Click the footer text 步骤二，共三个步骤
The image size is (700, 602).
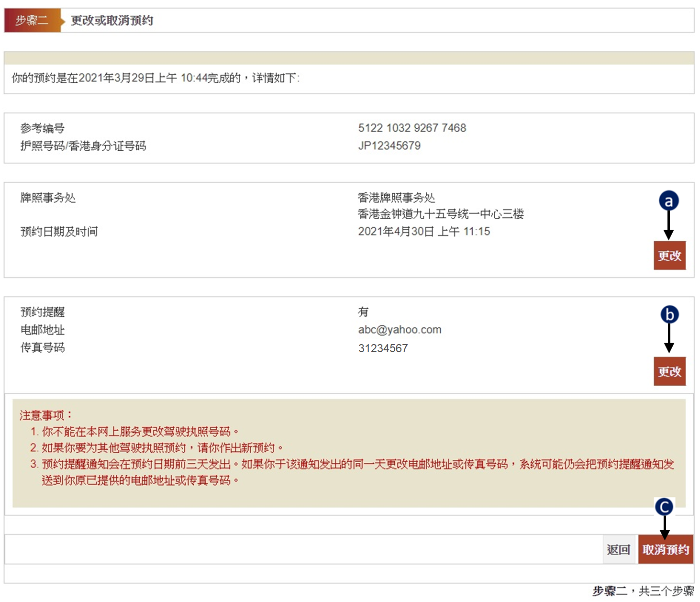coord(643,591)
